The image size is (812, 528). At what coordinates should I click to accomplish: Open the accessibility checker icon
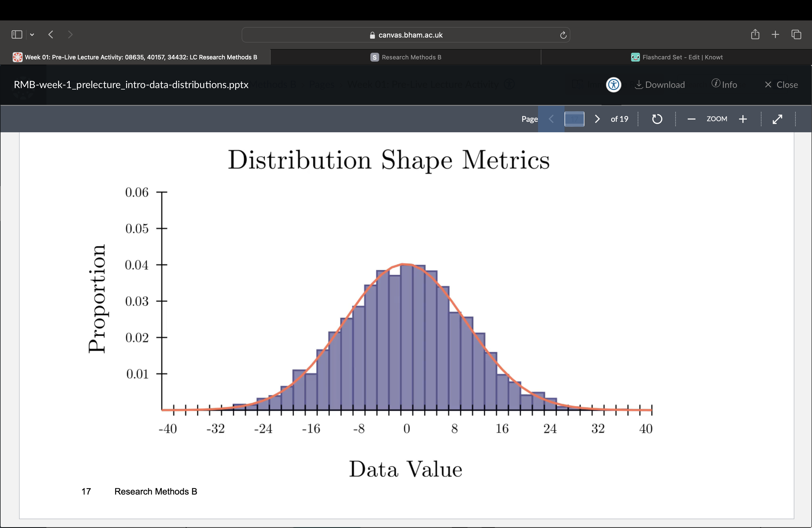coord(613,85)
